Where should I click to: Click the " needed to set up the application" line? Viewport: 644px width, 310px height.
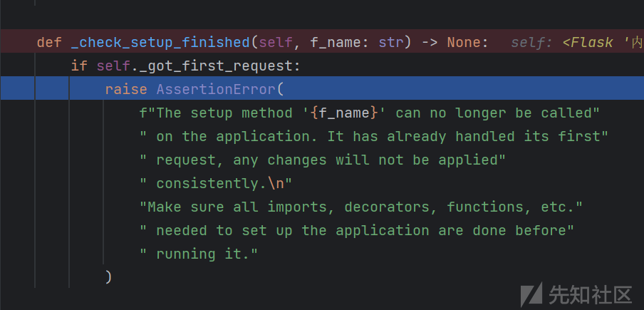[x=357, y=230]
